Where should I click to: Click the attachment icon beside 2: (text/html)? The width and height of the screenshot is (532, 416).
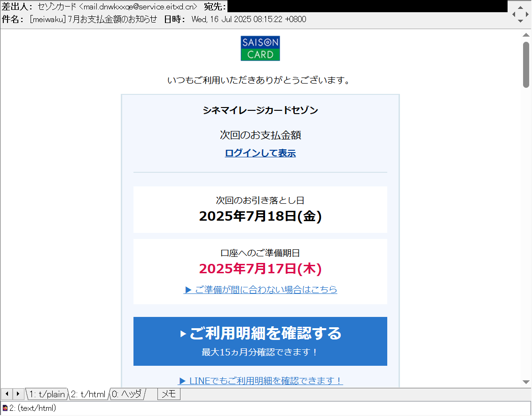pyautogui.click(x=5, y=408)
